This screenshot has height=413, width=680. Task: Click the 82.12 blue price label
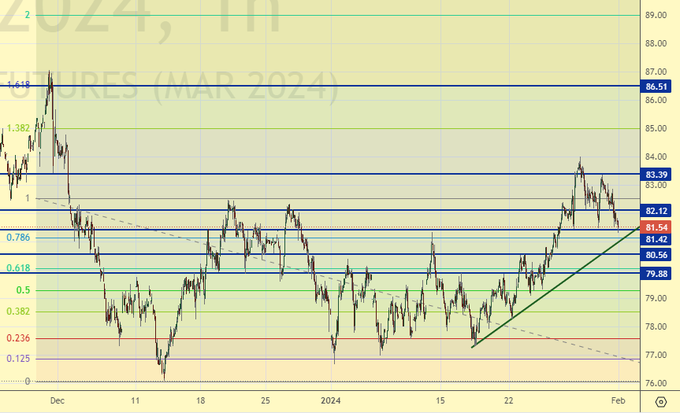coord(656,211)
